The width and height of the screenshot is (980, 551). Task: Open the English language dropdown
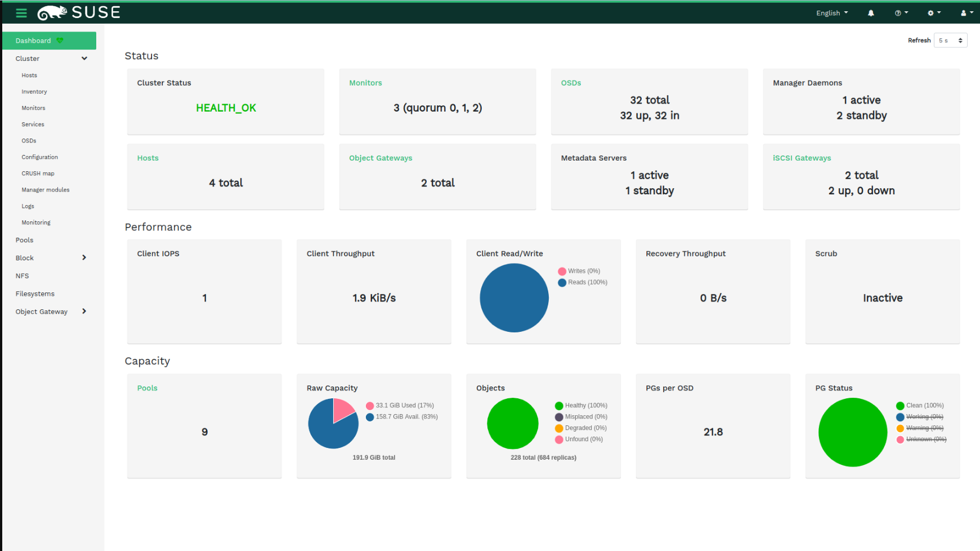(x=831, y=13)
